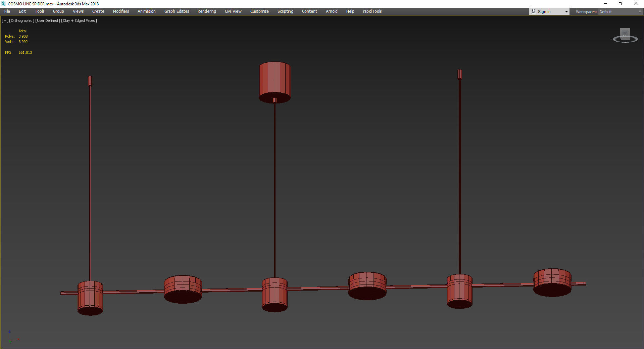This screenshot has height=349, width=644.
Task: Open the Rendering menu
Action: 207,11
